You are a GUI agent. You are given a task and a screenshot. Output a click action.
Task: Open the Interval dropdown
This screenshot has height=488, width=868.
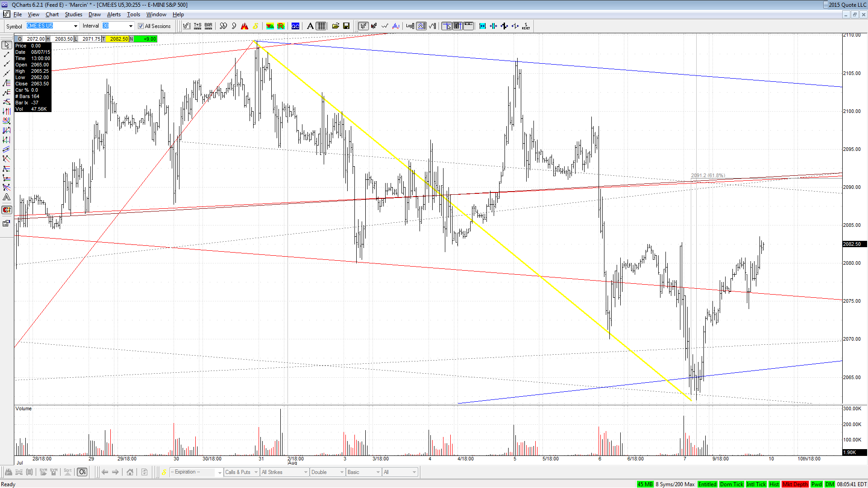coord(131,26)
